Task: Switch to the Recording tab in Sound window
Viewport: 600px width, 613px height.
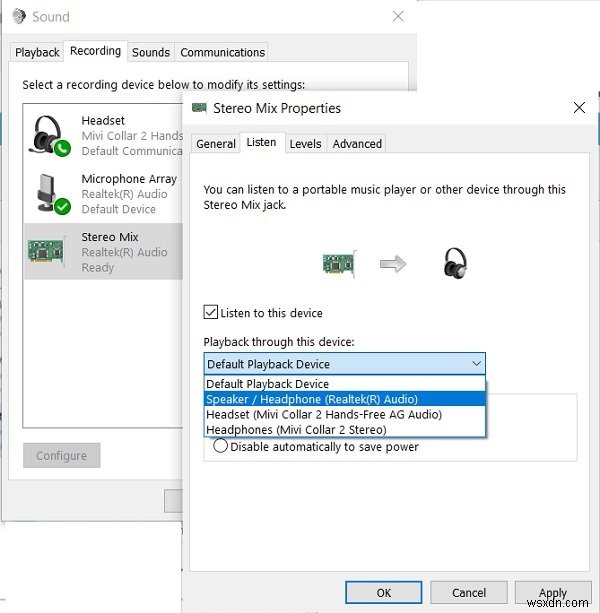Action: (95, 51)
